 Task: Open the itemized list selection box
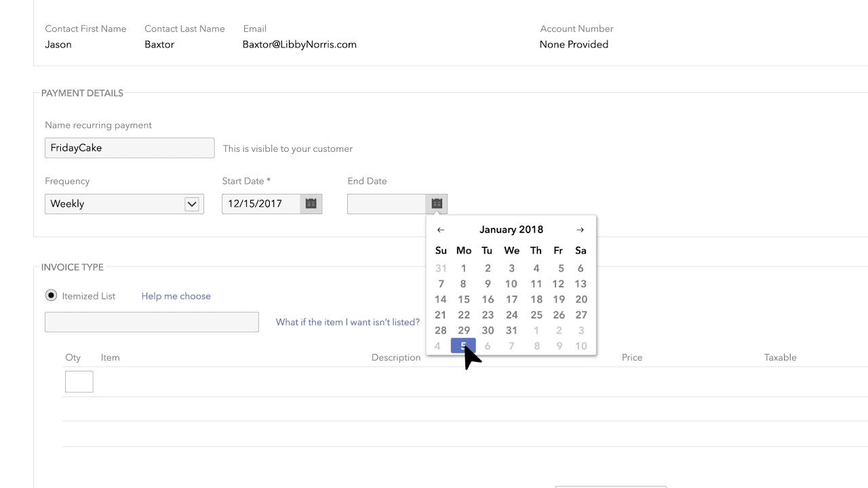[x=151, y=322]
